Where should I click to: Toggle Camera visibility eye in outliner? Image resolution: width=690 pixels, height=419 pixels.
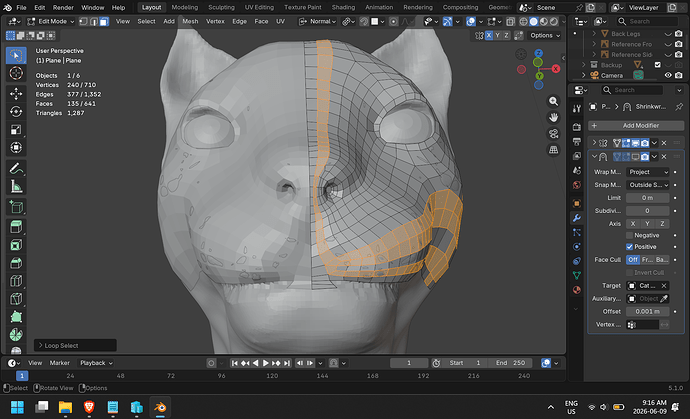tap(668, 75)
